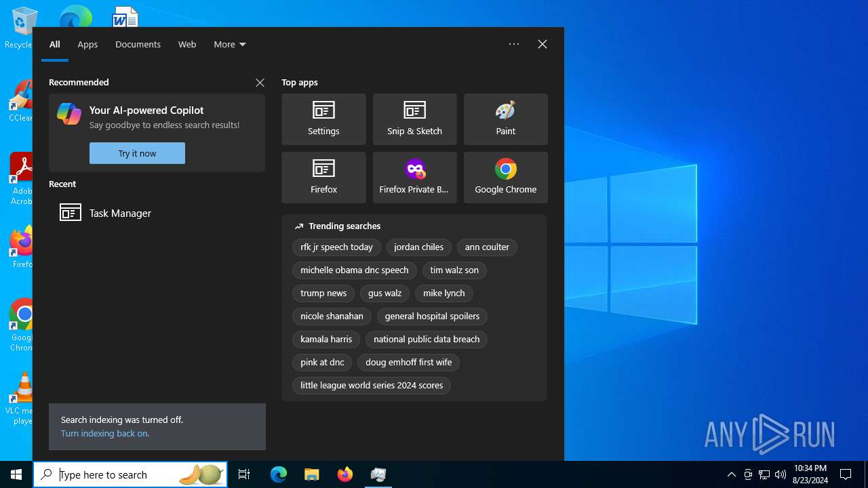Open Google Chrome tile
Viewport: 868px width, 488px height.
point(505,178)
